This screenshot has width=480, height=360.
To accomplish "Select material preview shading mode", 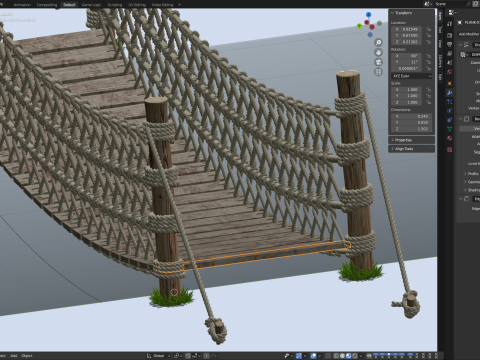I will [348, 356].
